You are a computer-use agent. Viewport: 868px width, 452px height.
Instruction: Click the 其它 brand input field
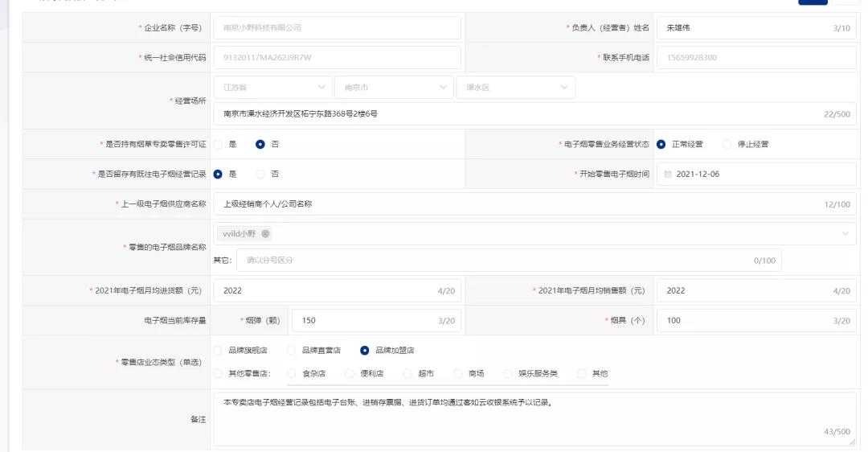pyautogui.click(x=509, y=261)
